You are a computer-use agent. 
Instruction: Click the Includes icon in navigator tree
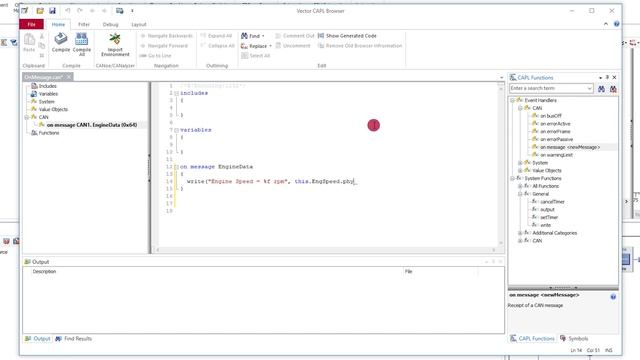(x=34, y=86)
